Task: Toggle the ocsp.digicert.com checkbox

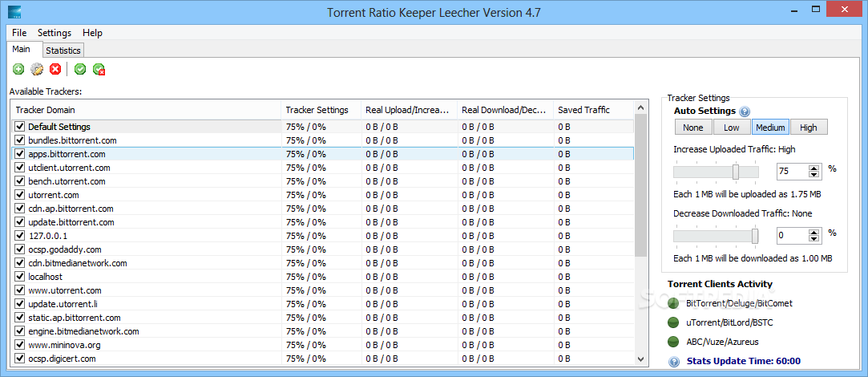Action: (20, 359)
